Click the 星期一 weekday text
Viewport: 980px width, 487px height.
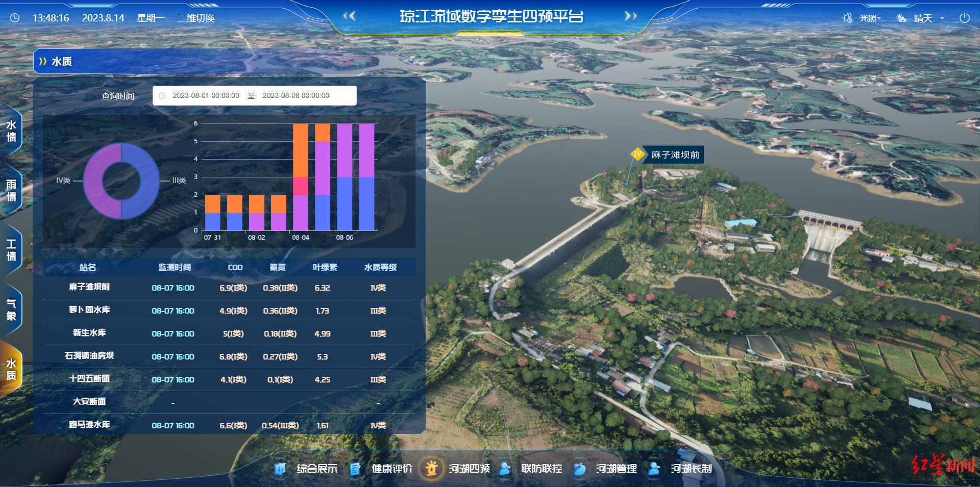click(151, 18)
